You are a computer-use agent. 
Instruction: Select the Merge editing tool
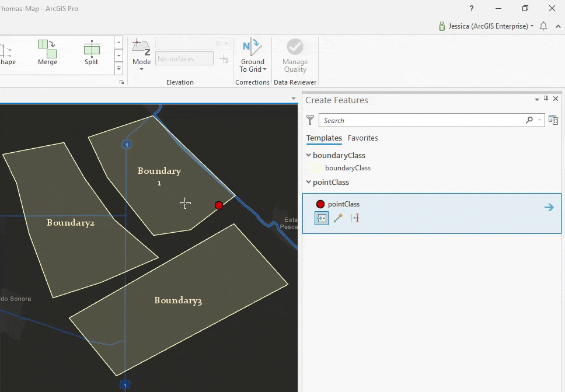[x=47, y=52]
